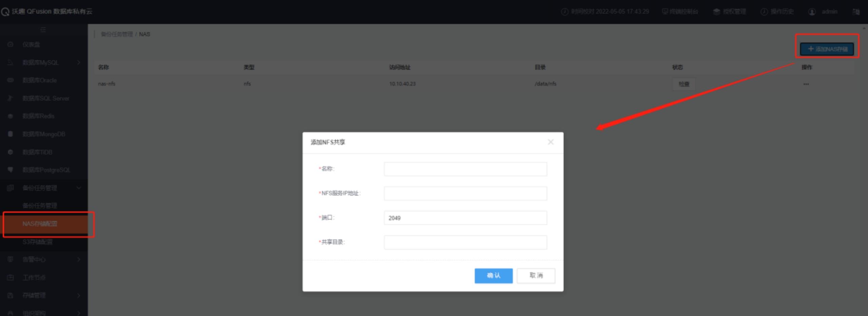The height and width of the screenshot is (316, 868).
Task: Open the 仪表盘 menu item
Action: point(31,44)
